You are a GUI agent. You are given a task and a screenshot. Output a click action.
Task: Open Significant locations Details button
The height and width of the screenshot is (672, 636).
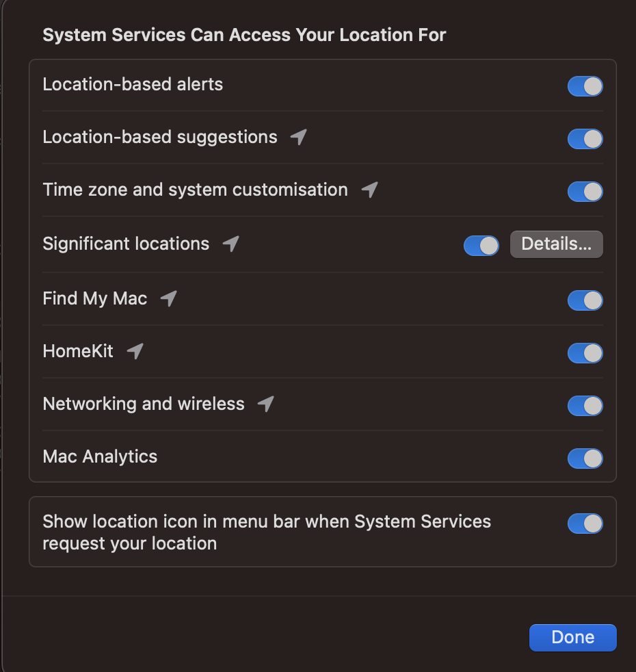click(x=557, y=244)
